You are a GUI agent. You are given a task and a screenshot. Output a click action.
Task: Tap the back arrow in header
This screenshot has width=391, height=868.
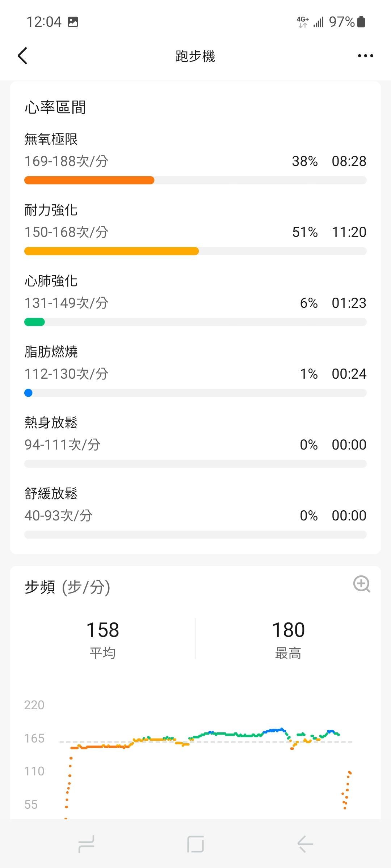pos(22,56)
